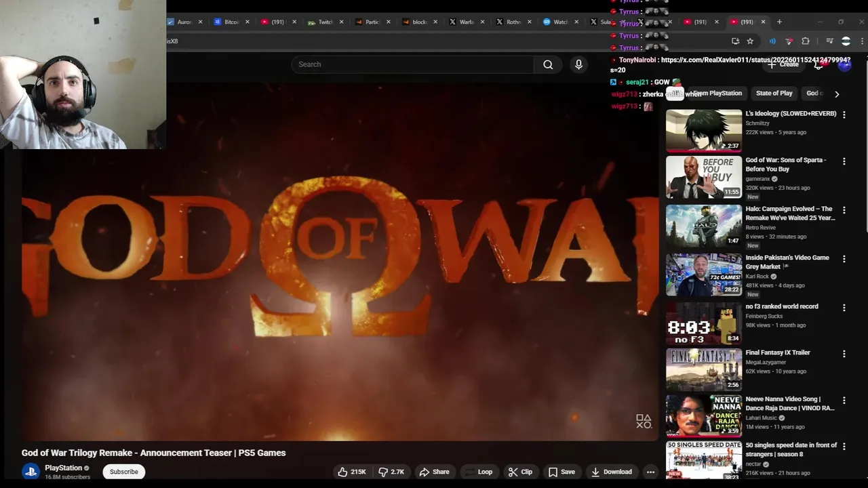Toggle the Loop button under the video

tap(478, 472)
